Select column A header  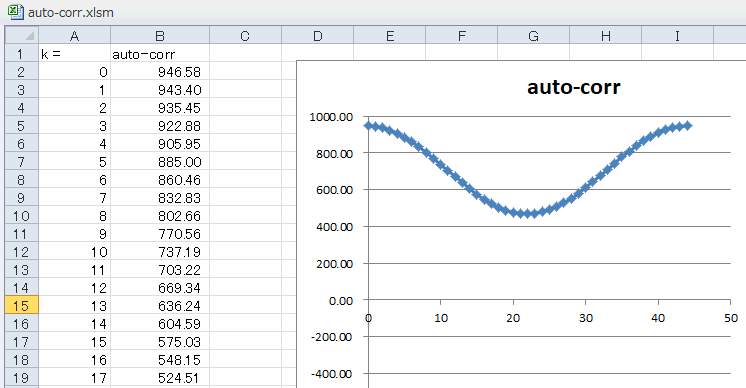(x=74, y=36)
